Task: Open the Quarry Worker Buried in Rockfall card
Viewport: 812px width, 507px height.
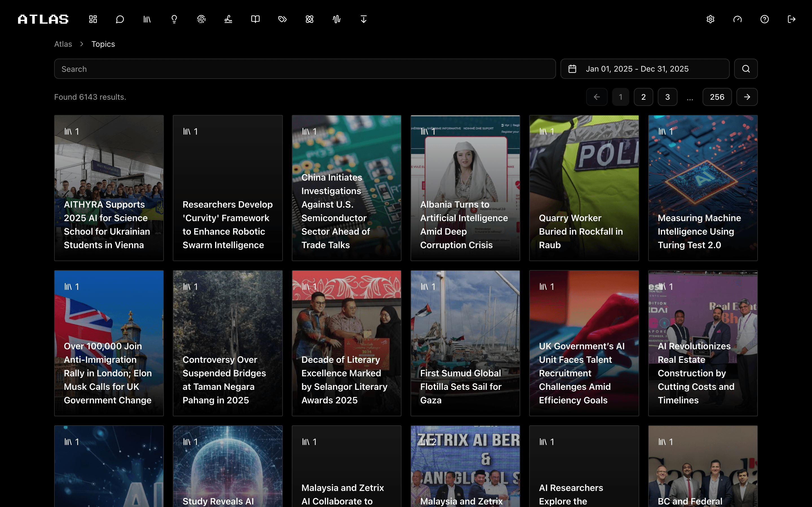Action: point(584,188)
